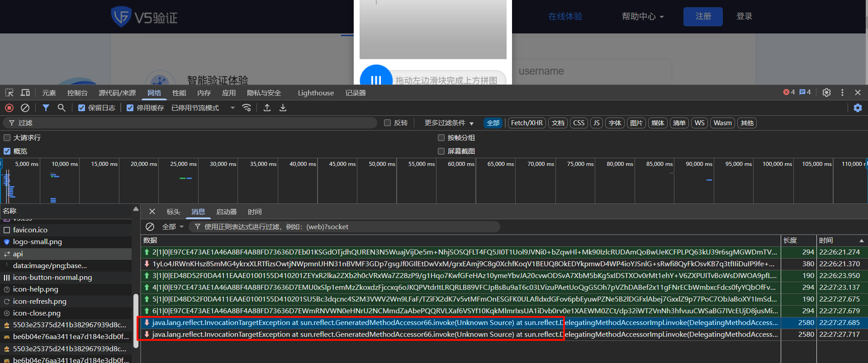This screenshot has height=363, width=868.
Task: Open DevTools settings gear
Action: click(x=826, y=93)
